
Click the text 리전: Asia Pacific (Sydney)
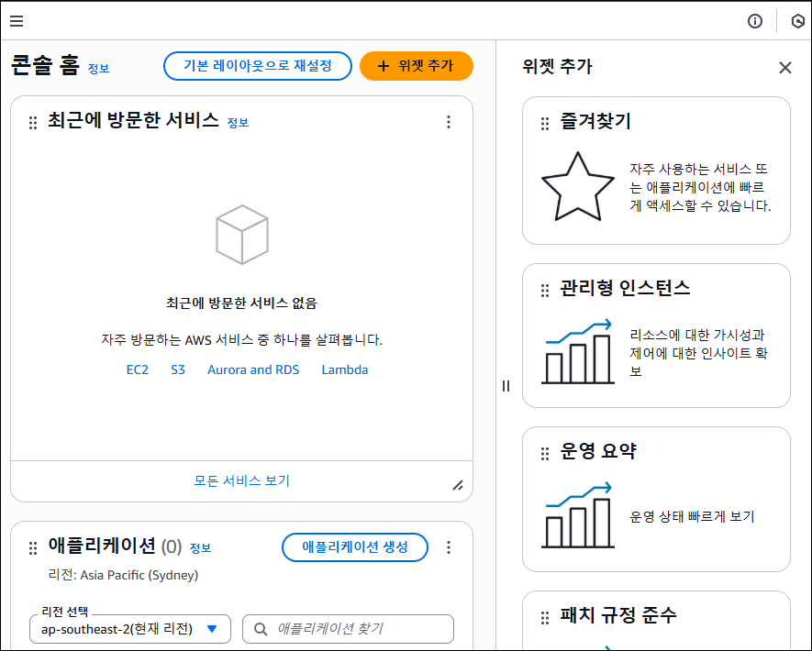[123, 576]
